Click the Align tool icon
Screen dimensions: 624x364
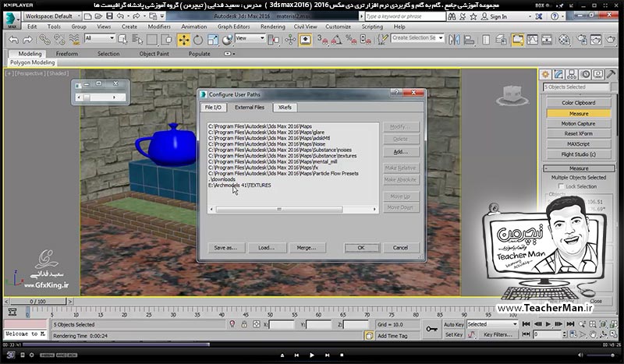pyautogui.click(x=470, y=40)
